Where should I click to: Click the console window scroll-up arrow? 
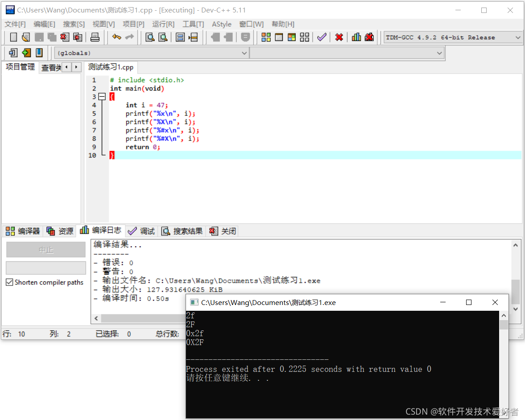[504, 316]
